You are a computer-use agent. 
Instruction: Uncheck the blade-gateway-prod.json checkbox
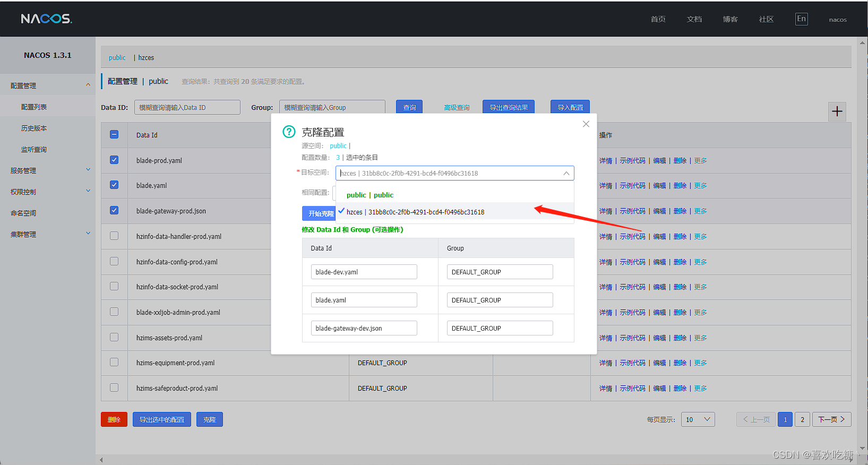[x=114, y=210]
